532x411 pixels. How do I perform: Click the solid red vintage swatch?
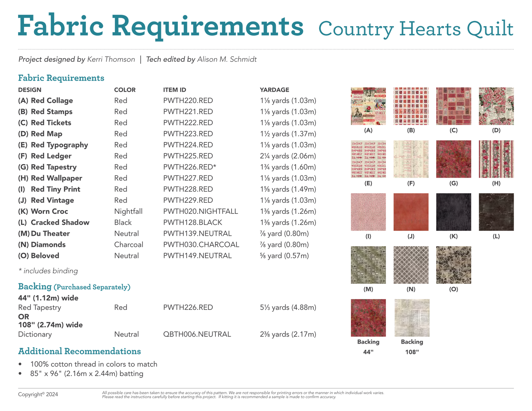[x=411, y=212]
